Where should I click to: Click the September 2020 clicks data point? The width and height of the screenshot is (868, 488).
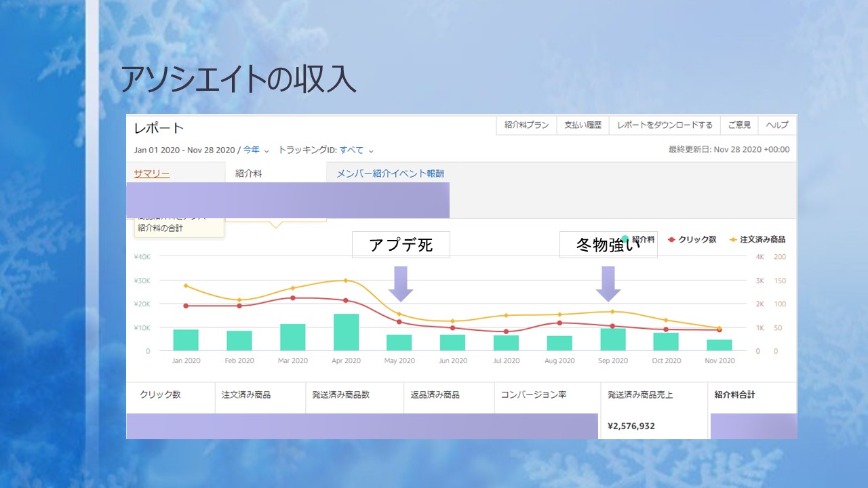(612, 326)
